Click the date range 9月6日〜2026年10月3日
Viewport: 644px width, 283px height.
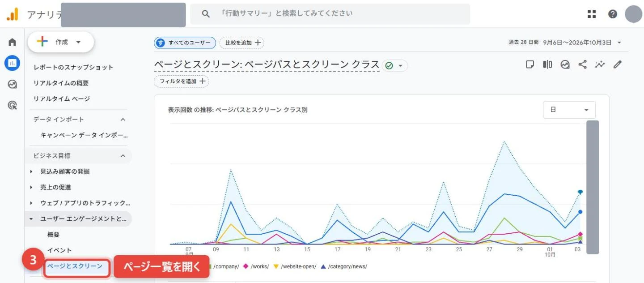click(x=577, y=43)
